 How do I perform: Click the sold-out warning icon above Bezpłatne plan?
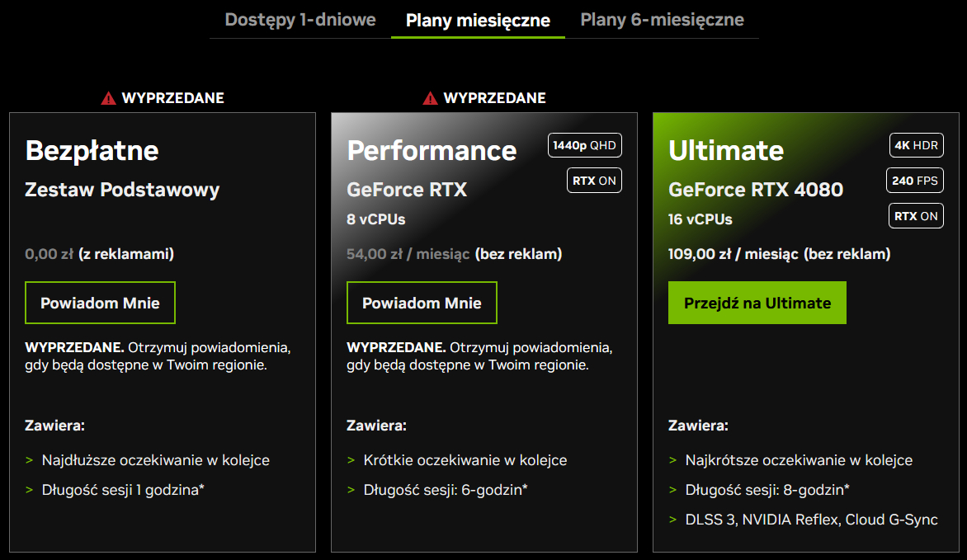coord(109,98)
